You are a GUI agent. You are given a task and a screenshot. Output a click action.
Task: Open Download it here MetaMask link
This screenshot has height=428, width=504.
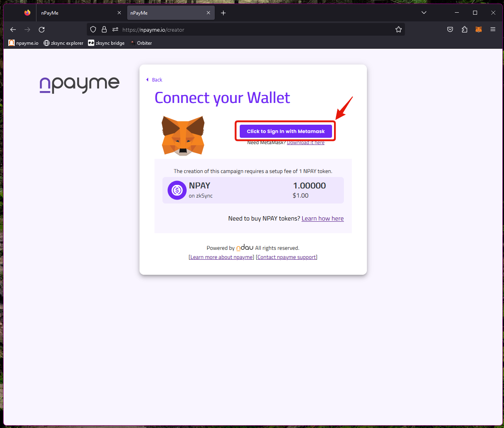[305, 143]
